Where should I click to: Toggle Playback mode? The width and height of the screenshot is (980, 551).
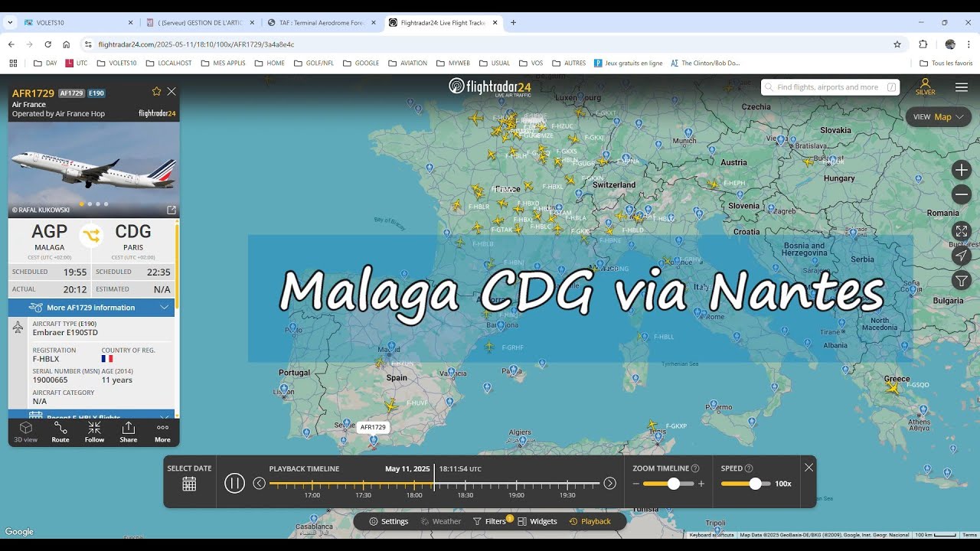(x=590, y=521)
